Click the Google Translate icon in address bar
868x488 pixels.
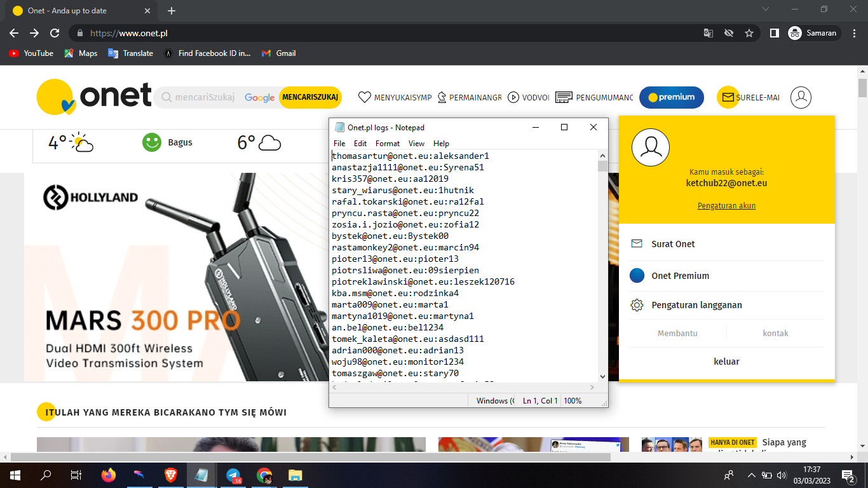708,33
